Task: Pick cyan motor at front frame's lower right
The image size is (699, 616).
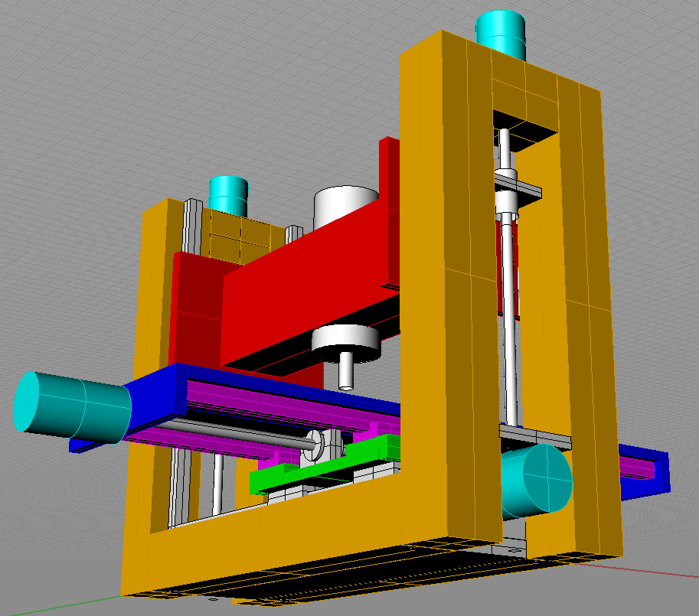Action: 536,479
